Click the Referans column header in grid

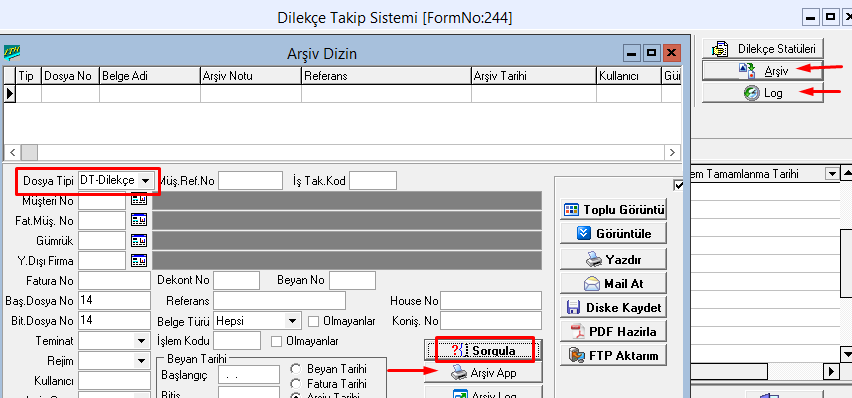pos(386,76)
